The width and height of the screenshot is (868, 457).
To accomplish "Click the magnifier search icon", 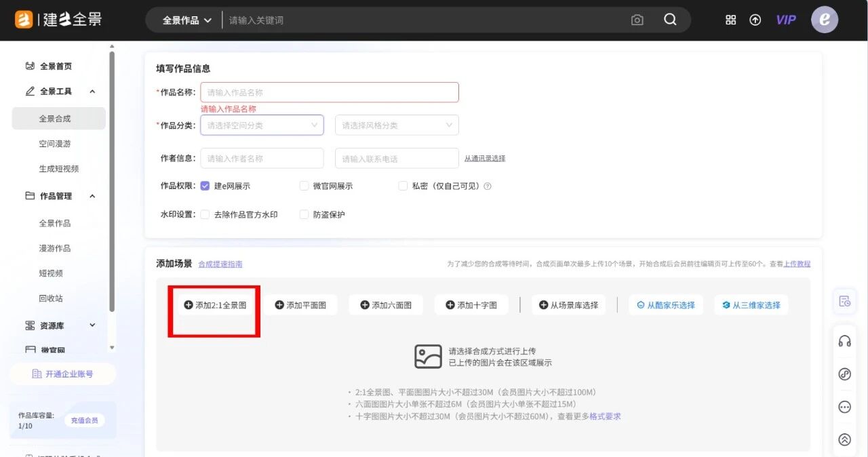I will [670, 20].
